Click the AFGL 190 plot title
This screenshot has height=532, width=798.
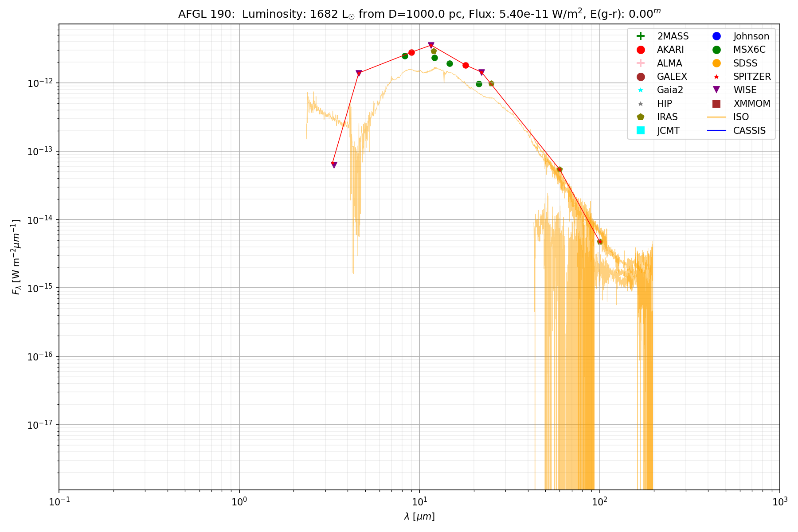(x=419, y=14)
